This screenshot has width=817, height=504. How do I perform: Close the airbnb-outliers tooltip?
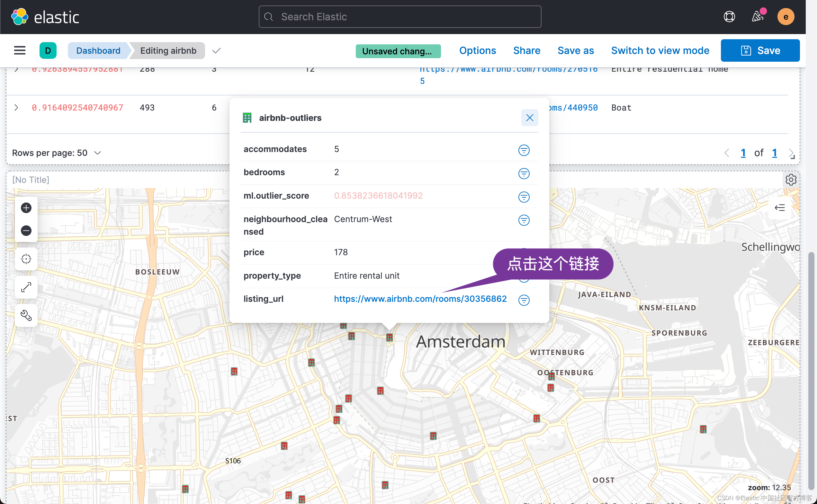(x=529, y=118)
